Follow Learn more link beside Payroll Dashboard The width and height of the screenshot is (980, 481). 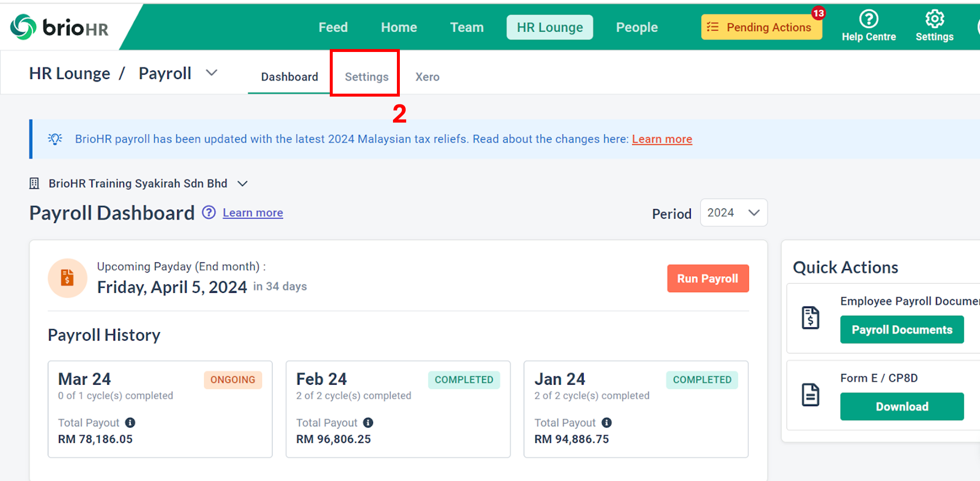[253, 213]
